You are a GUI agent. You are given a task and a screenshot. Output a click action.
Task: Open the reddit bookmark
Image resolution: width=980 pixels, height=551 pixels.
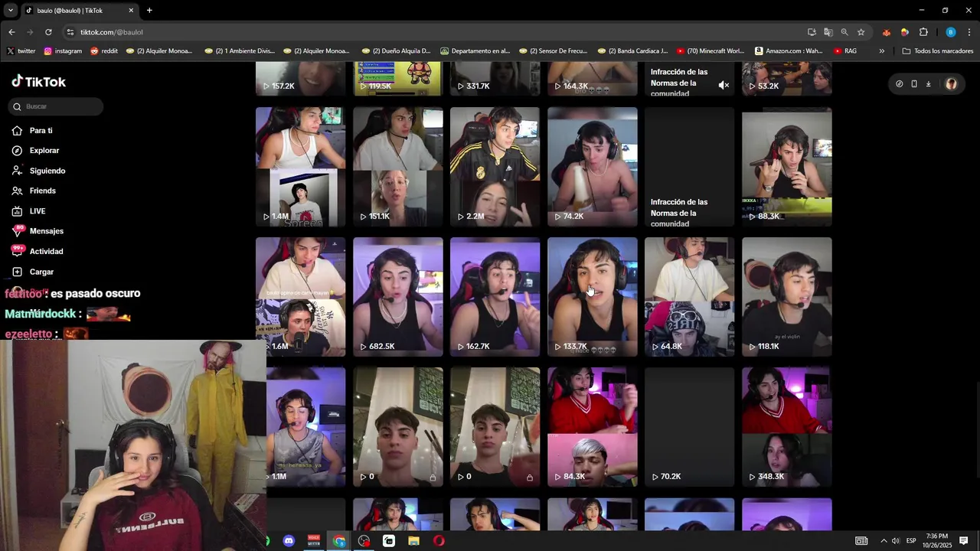click(104, 51)
